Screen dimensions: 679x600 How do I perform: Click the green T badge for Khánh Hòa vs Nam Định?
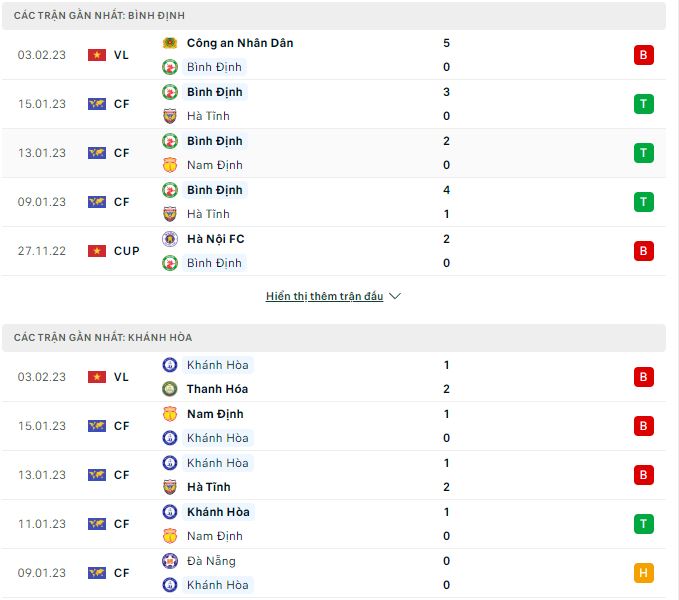[644, 524]
